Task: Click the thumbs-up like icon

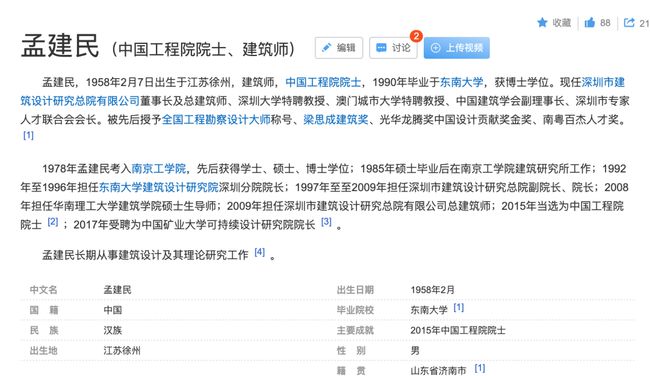Action: tap(589, 22)
